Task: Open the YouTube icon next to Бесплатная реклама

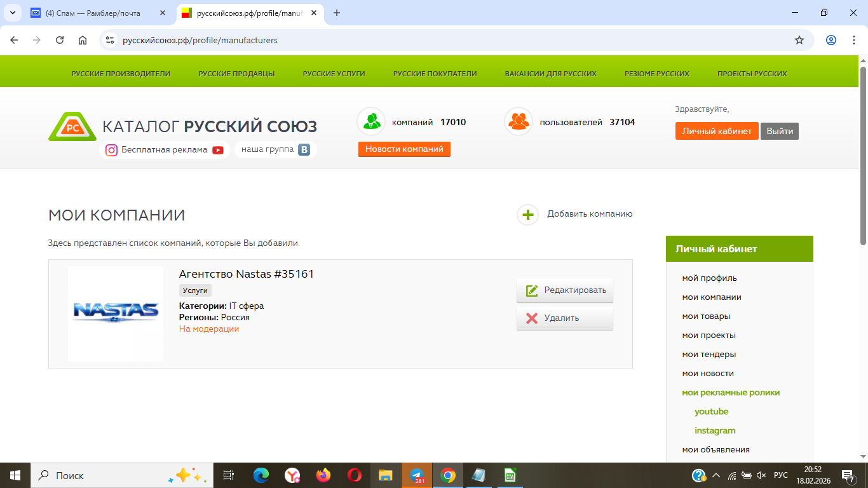Action: point(218,150)
